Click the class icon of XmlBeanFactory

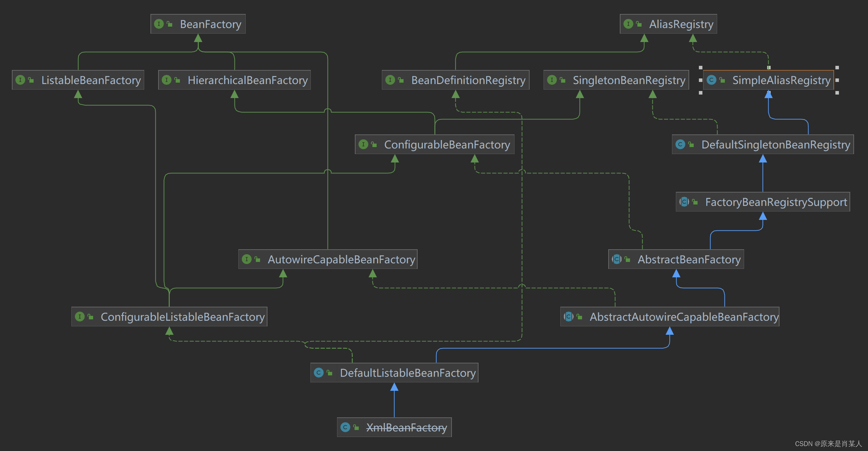pyautogui.click(x=345, y=428)
